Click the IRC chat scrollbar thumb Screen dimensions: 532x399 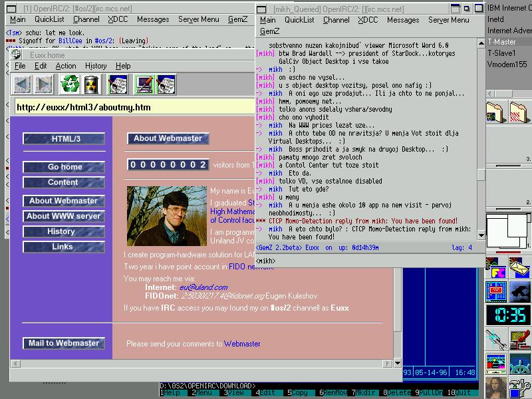[481, 175]
